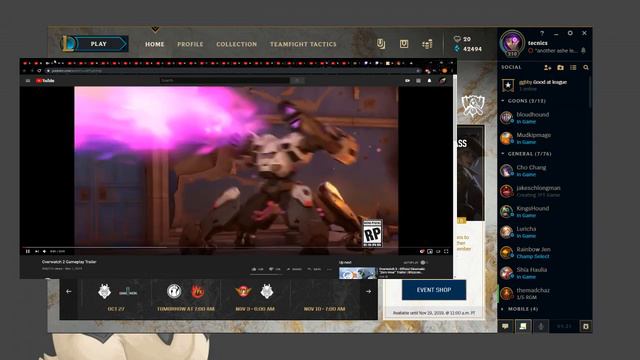Select the NOV 10 - 7:00 AM match
640x360 pixels.
(324, 298)
